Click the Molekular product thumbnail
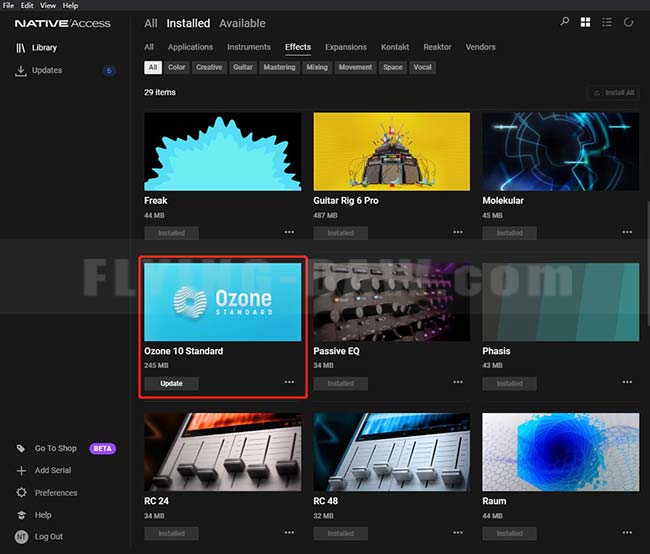Image resolution: width=650 pixels, height=554 pixels. (560, 152)
